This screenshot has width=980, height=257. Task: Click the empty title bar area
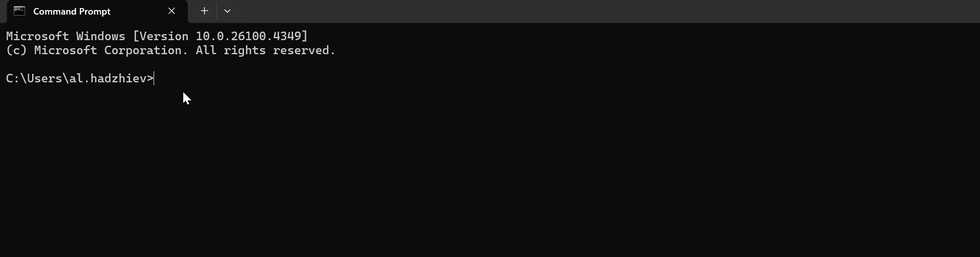602,11
